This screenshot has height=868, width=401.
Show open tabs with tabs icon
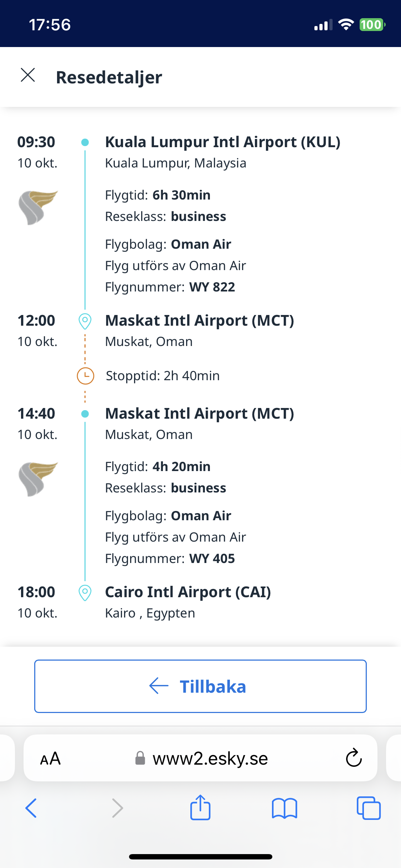(369, 808)
